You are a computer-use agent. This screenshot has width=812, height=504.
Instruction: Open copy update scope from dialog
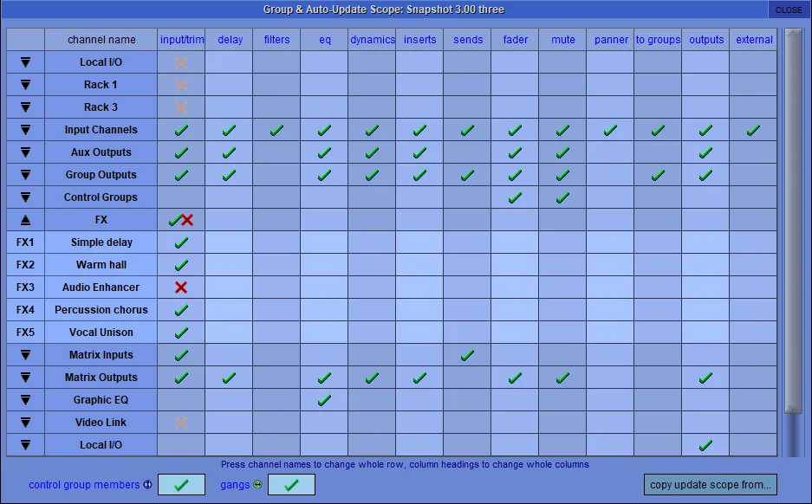click(x=711, y=485)
